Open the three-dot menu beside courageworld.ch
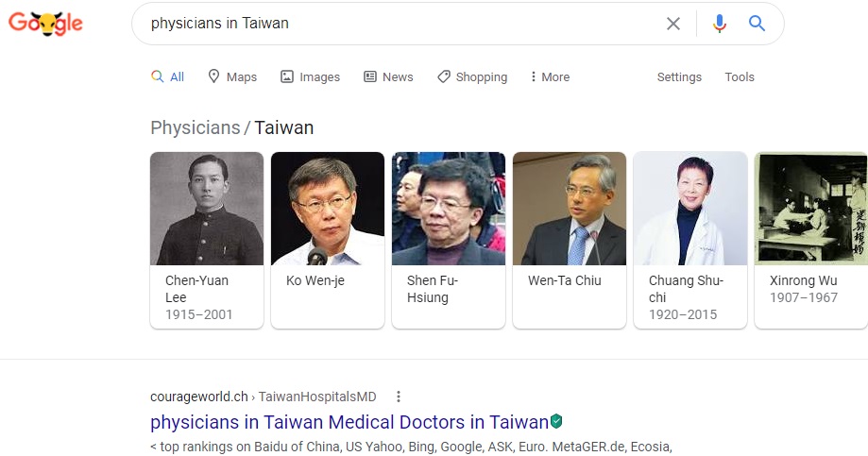 coord(398,397)
